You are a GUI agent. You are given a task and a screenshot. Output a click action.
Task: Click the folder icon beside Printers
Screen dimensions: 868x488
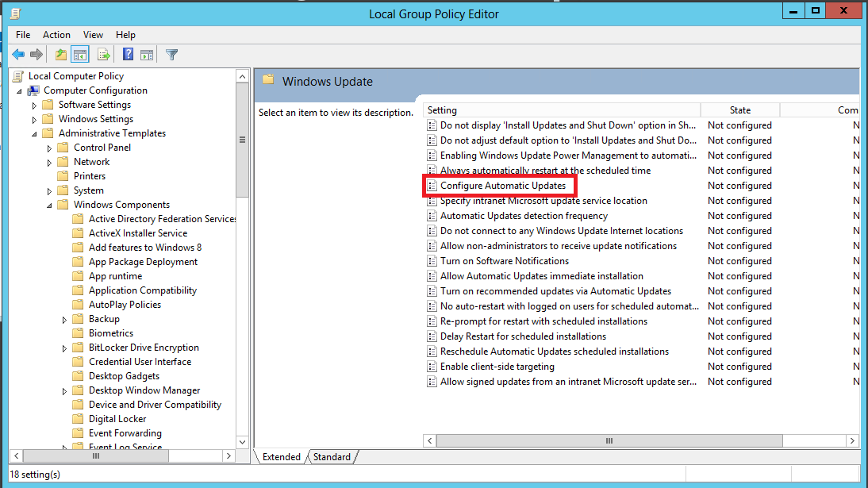tap(63, 176)
